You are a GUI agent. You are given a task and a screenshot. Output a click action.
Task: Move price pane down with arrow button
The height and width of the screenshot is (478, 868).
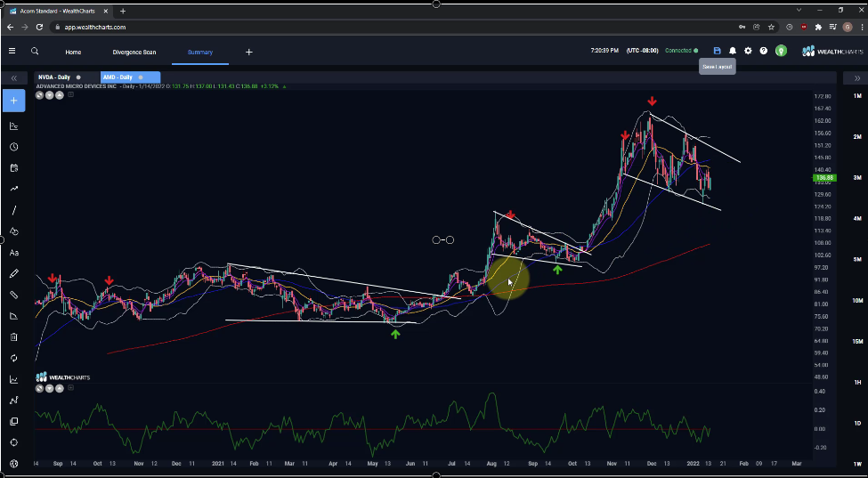(x=50, y=95)
